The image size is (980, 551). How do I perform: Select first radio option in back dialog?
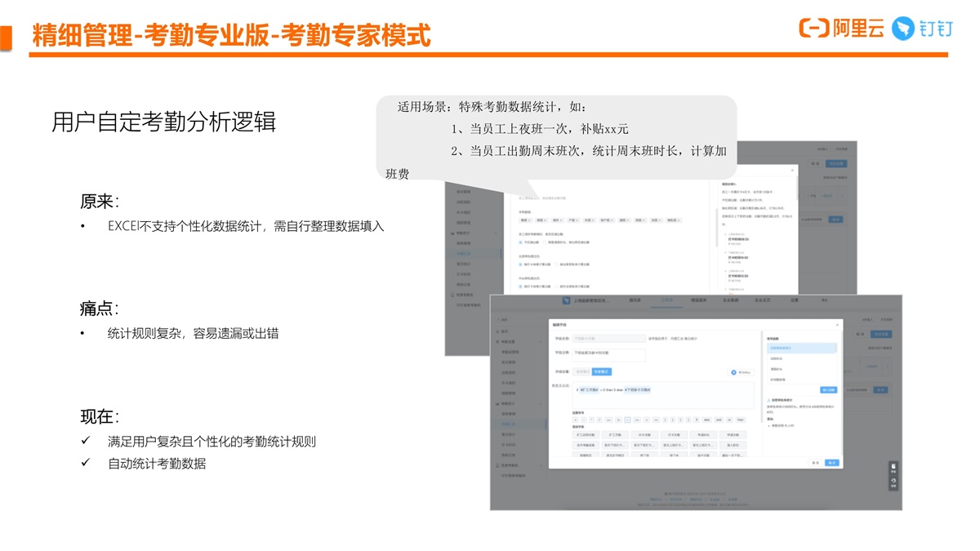coord(521,242)
